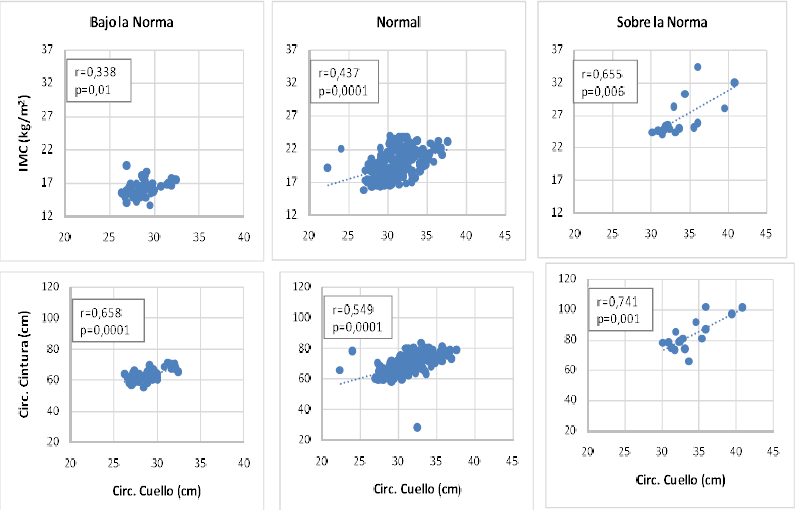Select the highest data point in the top-right chart
The image size is (797, 510).
click(x=698, y=67)
